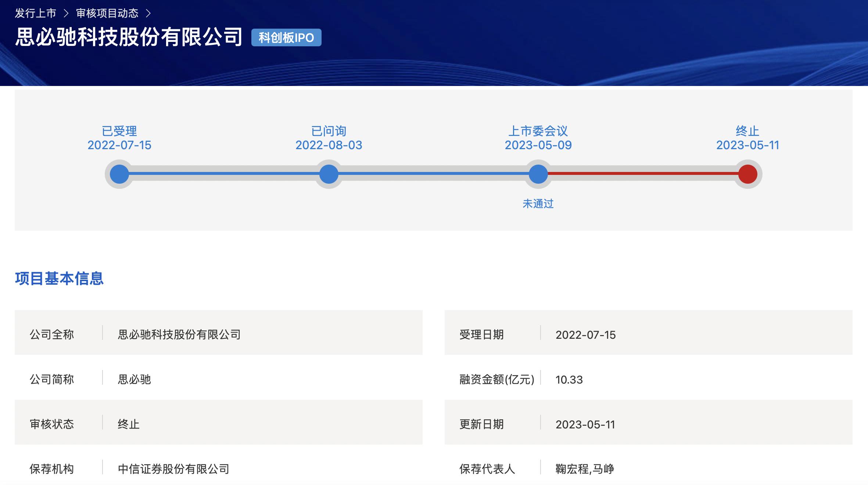Click the date 2023-05-09 on timeline
Screen dimensions: 868x485
pyautogui.click(x=538, y=145)
